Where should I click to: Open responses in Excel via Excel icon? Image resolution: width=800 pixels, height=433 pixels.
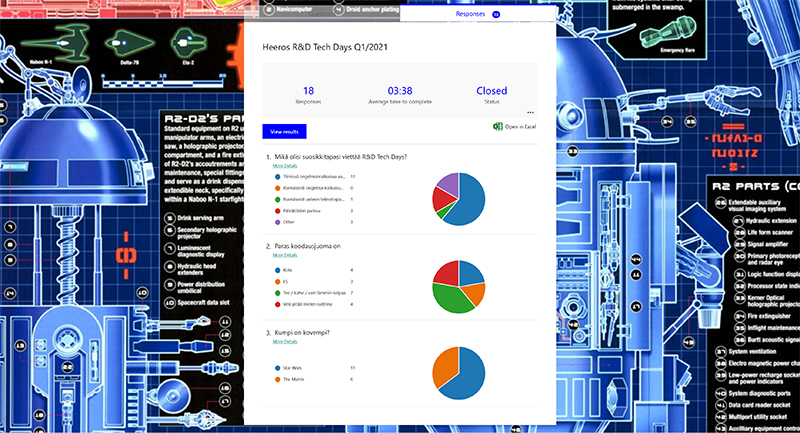coord(497,126)
